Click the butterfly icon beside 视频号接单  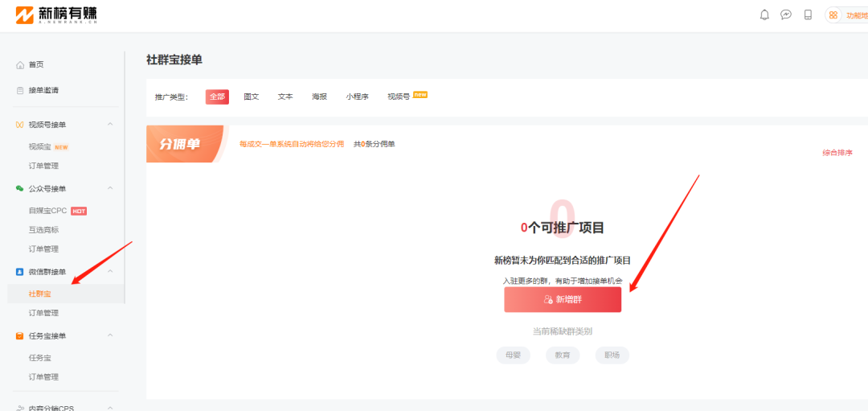pos(20,125)
